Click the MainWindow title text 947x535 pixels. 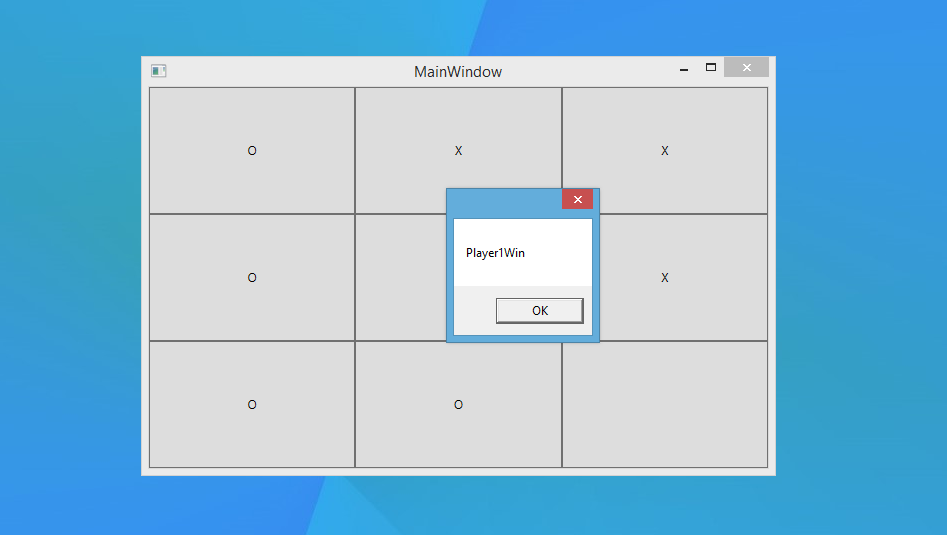(458, 72)
